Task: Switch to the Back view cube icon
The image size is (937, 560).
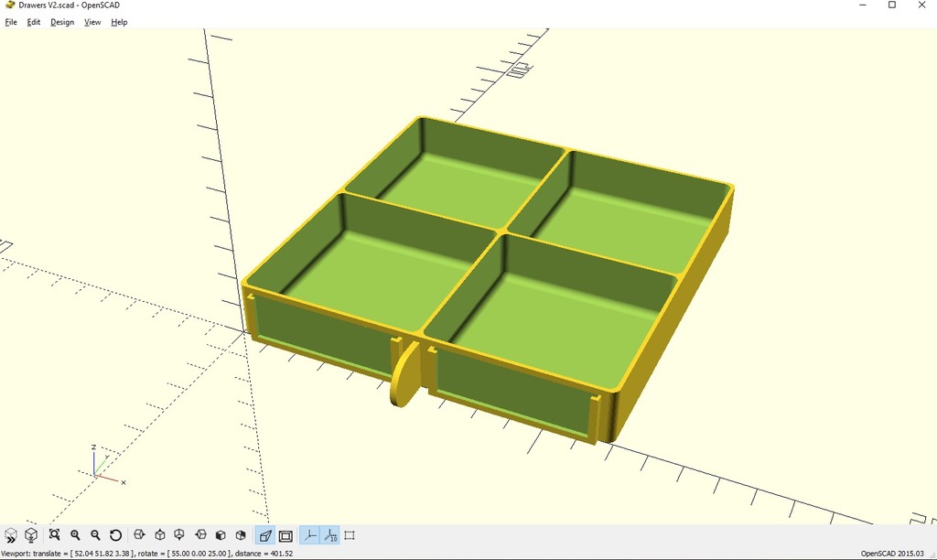Action: pyautogui.click(x=241, y=535)
